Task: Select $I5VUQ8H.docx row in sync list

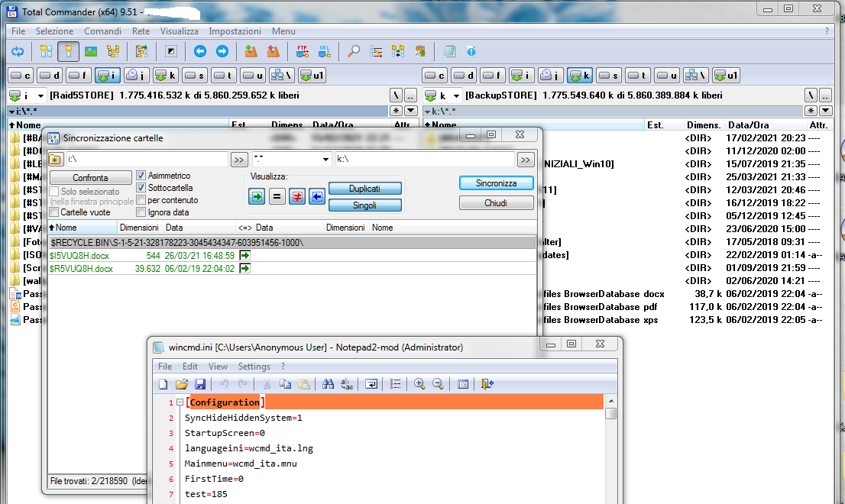Action: point(292,255)
